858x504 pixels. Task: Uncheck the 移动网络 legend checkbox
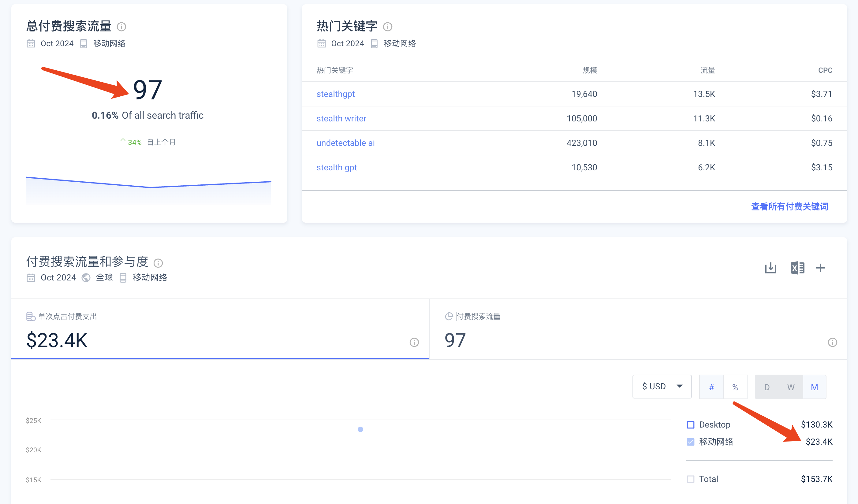click(690, 442)
